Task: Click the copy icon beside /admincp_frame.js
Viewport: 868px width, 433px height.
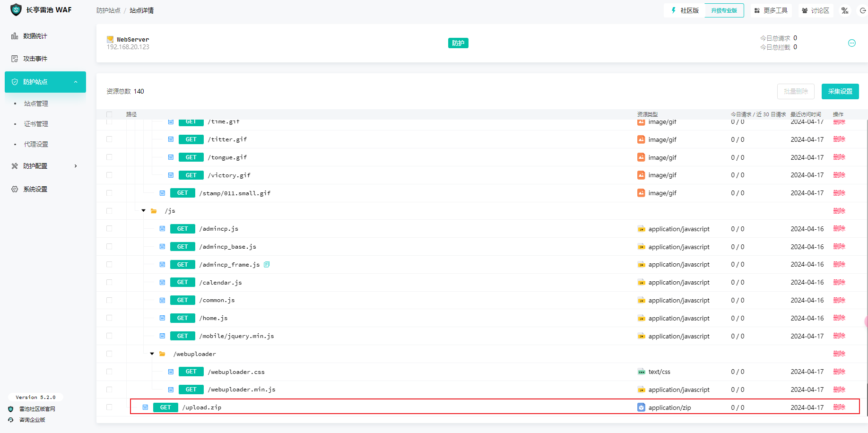Action: 267,265
